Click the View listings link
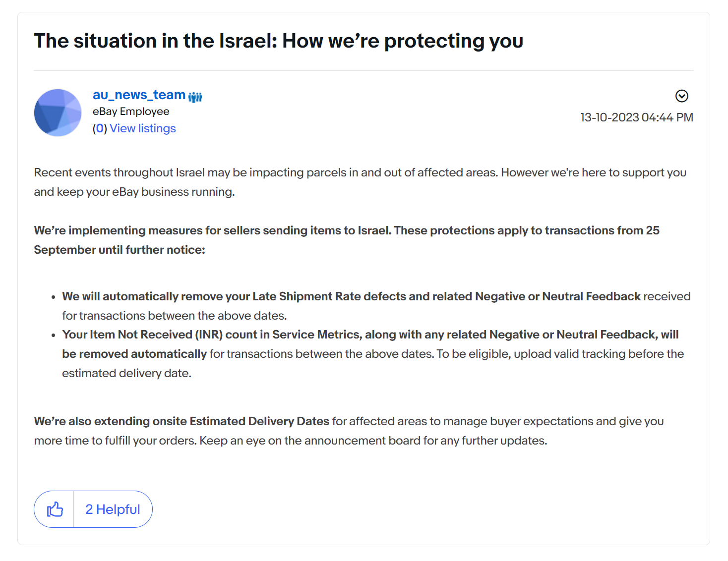The width and height of the screenshot is (728, 561). pos(143,128)
